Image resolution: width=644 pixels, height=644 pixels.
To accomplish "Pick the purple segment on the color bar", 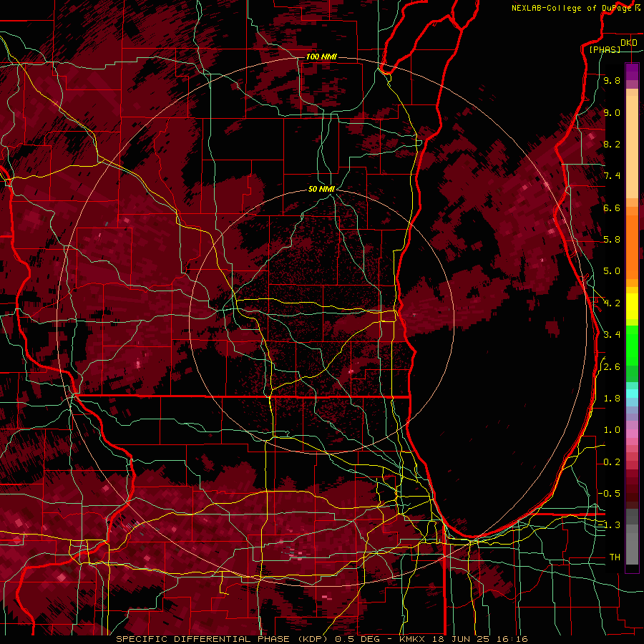I will coord(632,72).
